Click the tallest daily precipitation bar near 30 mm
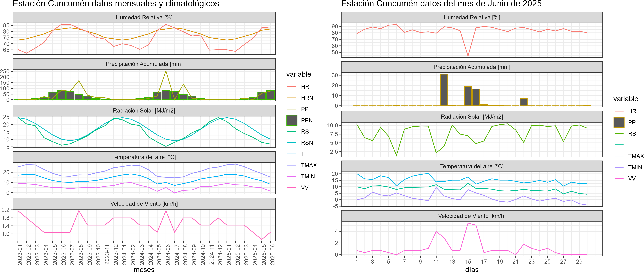 click(x=444, y=90)
